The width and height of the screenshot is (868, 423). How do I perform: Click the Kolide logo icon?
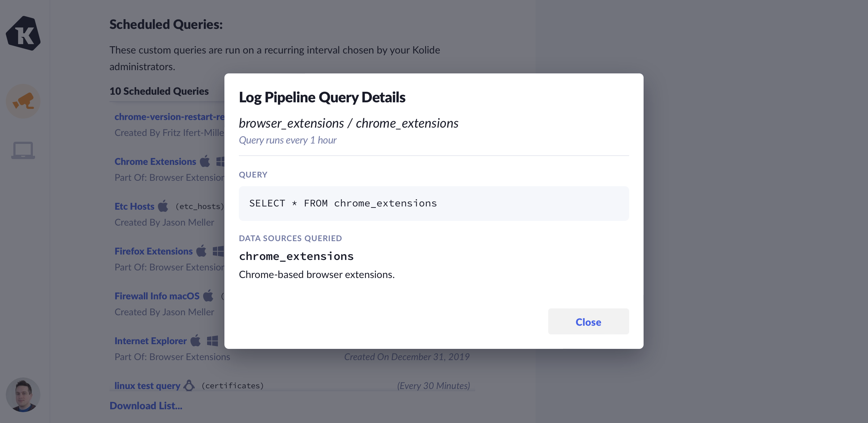point(23,34)
